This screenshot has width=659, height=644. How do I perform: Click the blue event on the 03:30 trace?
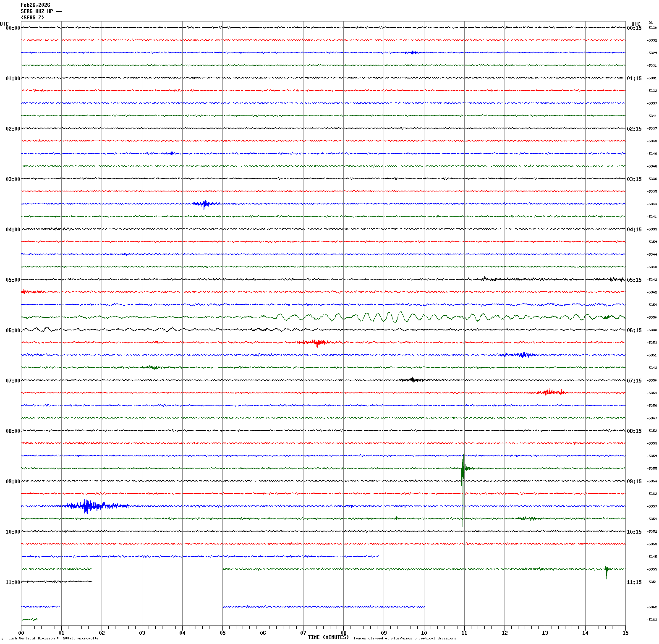(204, 204)
